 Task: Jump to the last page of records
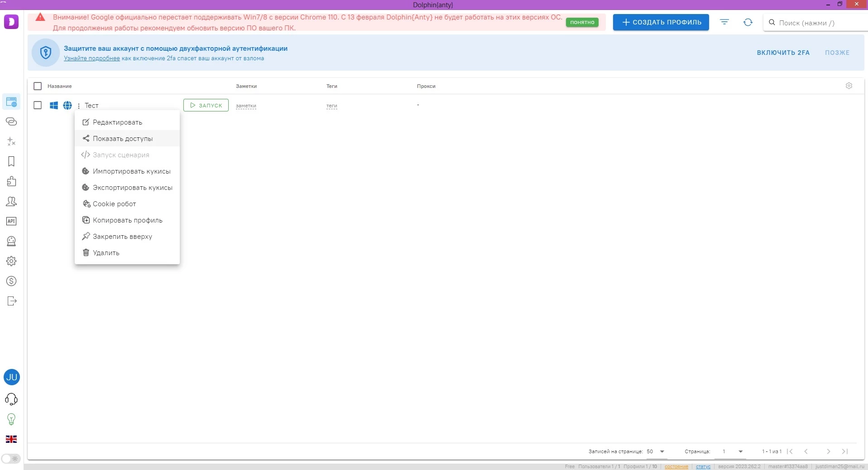(845, 451)
